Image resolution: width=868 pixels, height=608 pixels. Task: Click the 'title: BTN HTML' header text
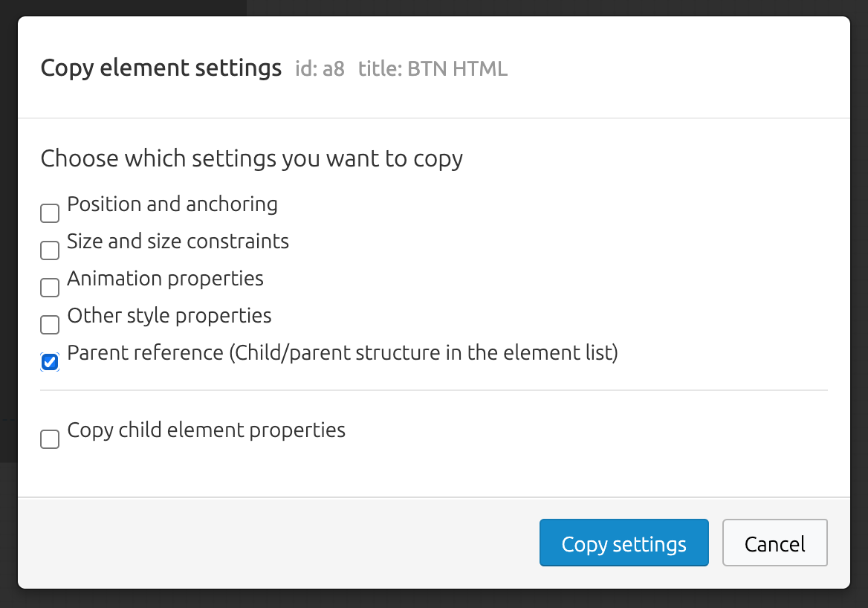click(x=433, y=68)
